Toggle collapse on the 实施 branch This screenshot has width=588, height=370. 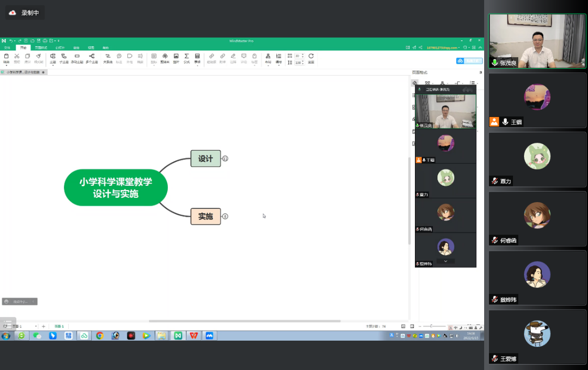pos(225,216)
